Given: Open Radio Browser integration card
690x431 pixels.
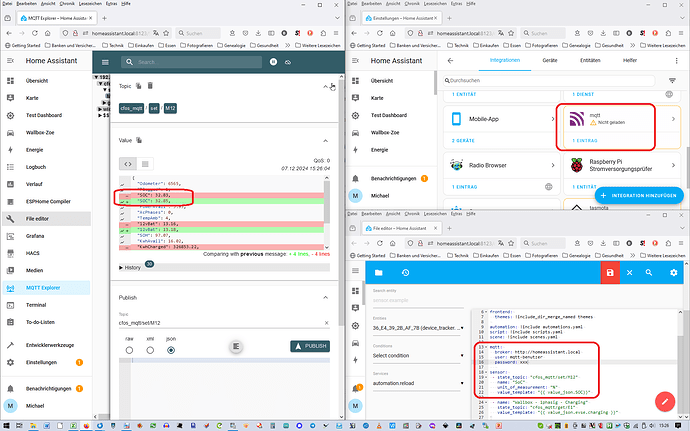Looking at the screenshot, I should 501,173.
